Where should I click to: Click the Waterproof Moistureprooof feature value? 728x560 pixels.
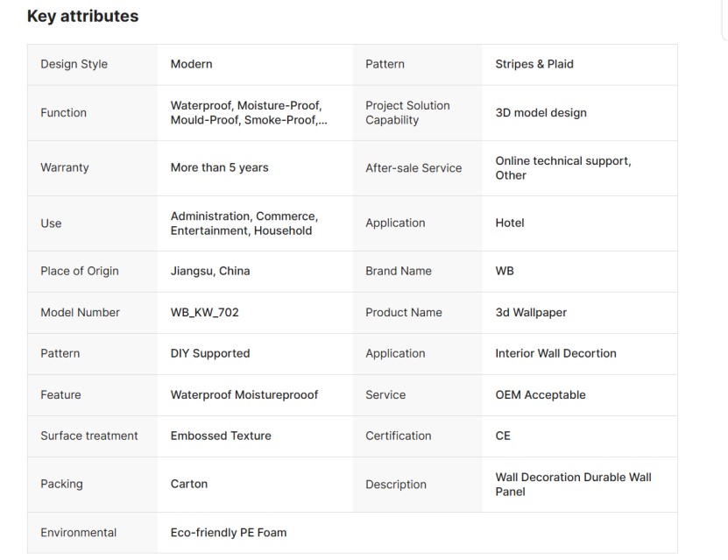(x=244, y=394)
